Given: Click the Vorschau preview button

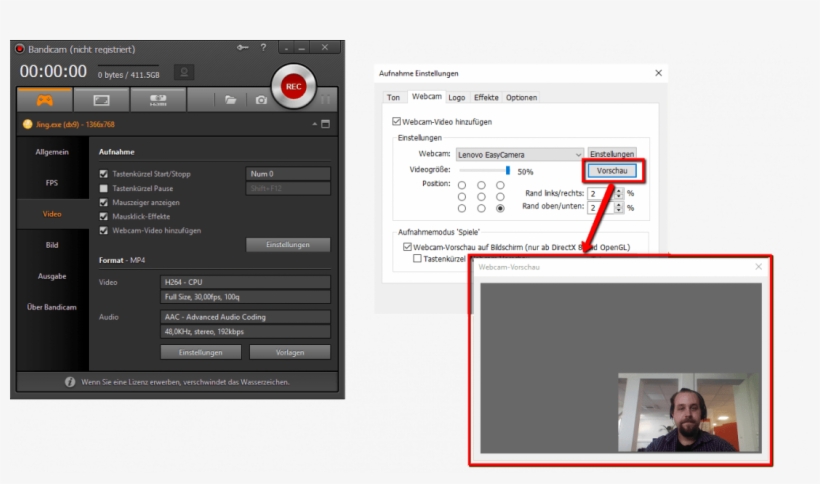Looking at the screenshot, I should click(x=612, y=171).
